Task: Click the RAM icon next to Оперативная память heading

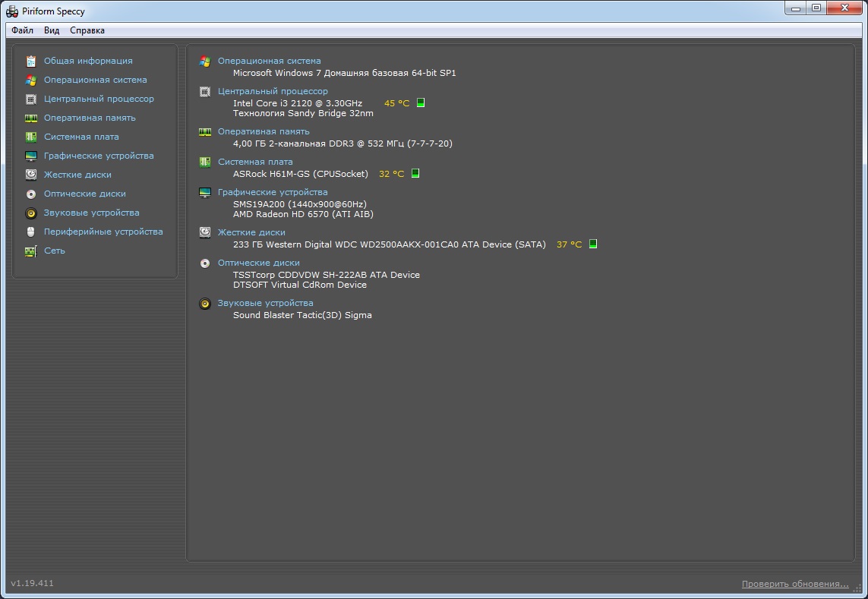Action: click(x=205, y=132)
